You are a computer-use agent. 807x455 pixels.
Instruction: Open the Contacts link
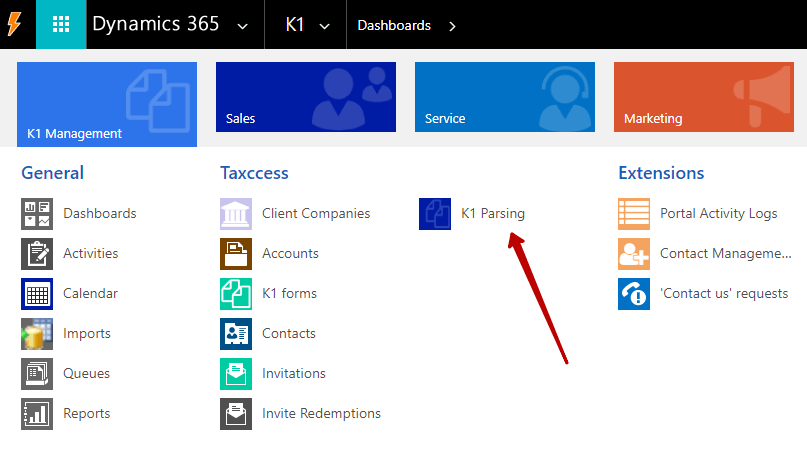click(289, 334)
